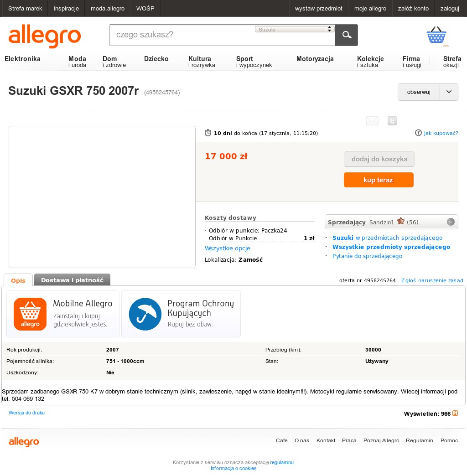Click the obserwuj button
The image size is (467, 476).
click(419, 92)
